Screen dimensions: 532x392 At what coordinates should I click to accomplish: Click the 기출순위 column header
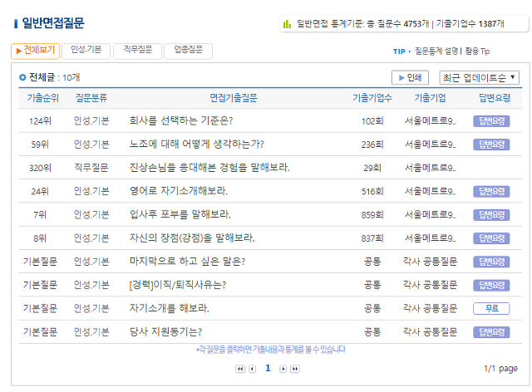tap(43, 98)
